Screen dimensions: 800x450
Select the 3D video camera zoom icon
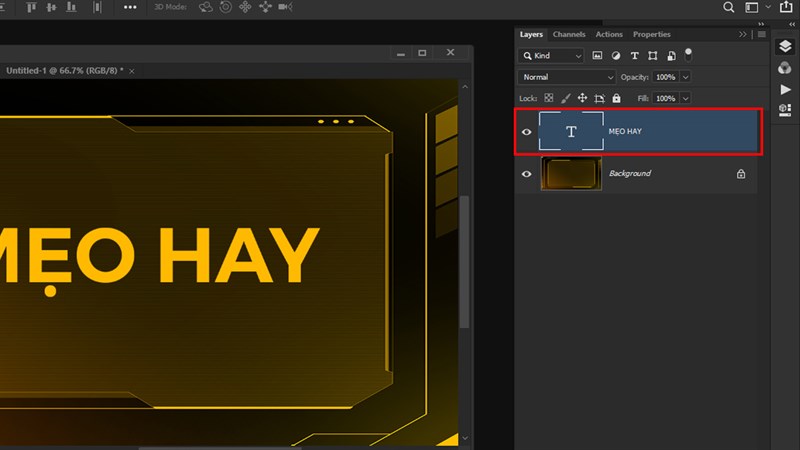[x=285, y=7]
